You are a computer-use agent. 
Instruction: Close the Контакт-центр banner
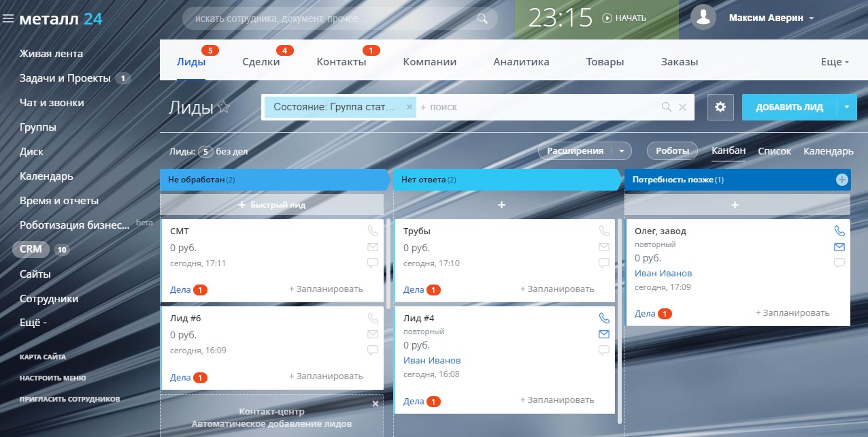(375, 404)
